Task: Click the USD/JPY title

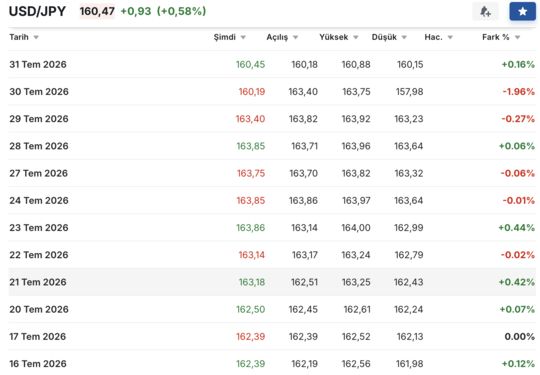Action: click(37, 11)
